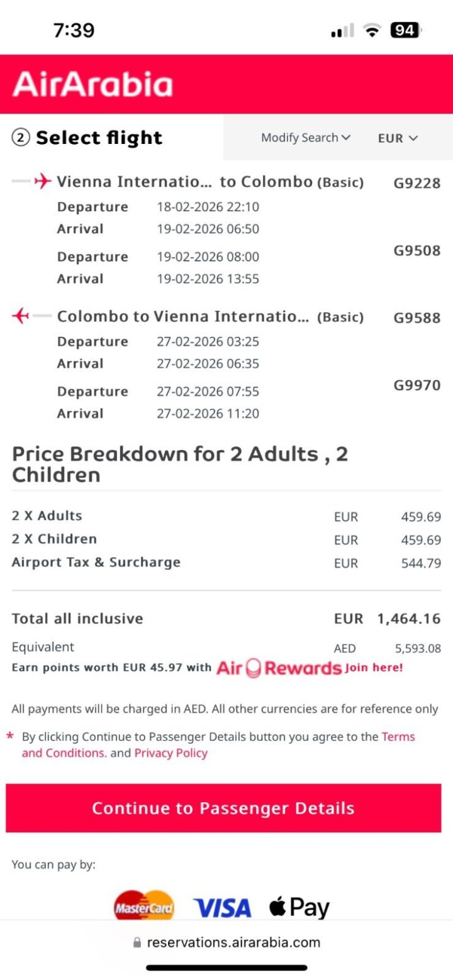Viewport: 453px width, 980px height.
Task: Click the VISA payment logo
Action: 222,908
